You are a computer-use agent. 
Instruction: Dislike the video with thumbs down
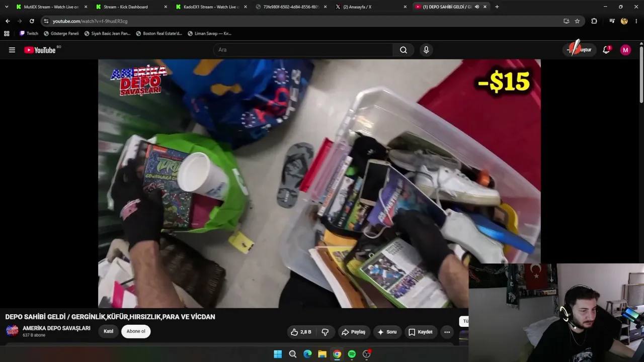[x=325, y=332]
